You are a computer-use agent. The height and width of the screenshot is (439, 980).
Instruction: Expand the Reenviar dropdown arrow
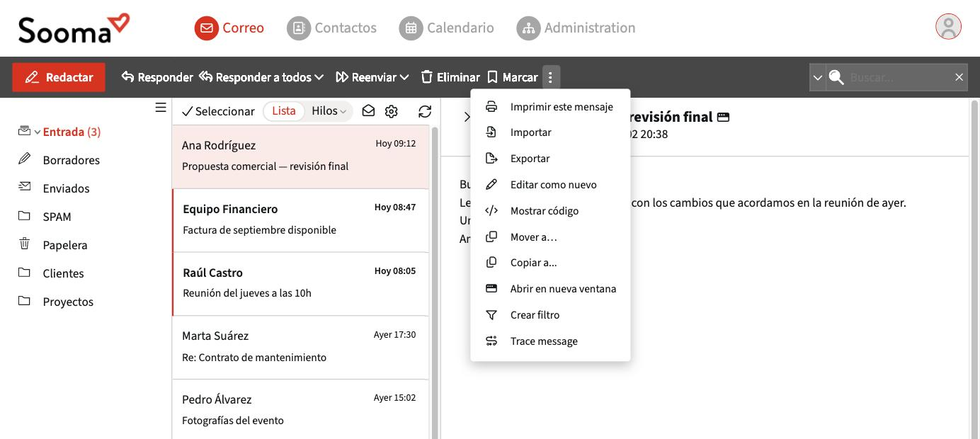pyautogui.click(x=404, y=77)
